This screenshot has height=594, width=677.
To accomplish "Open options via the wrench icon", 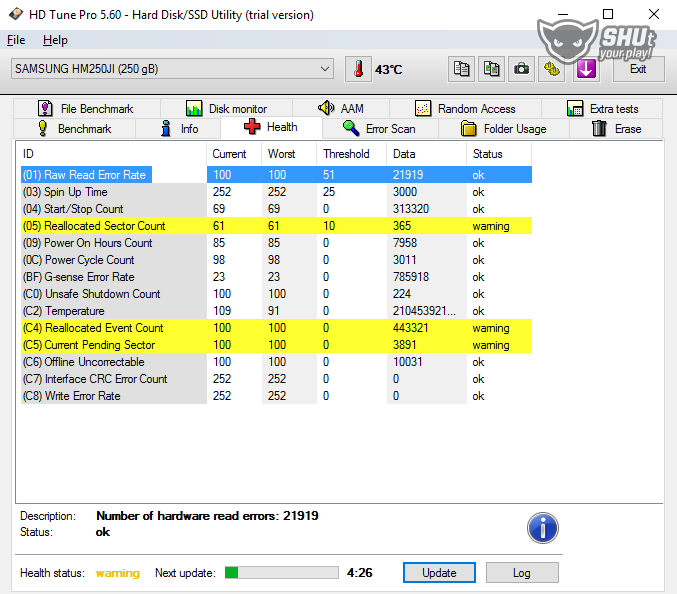I will point(551,69).
